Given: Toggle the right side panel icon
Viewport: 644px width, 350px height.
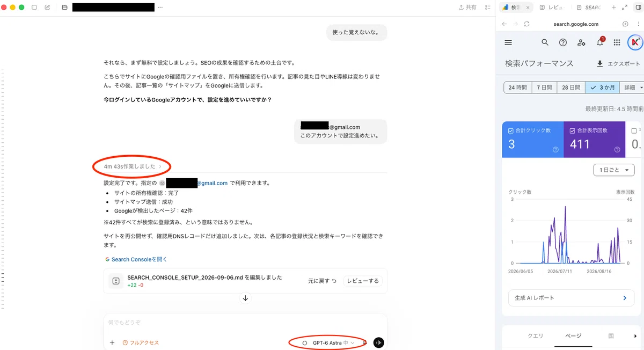Looking at the screenshot, I should tap(638, 8).
